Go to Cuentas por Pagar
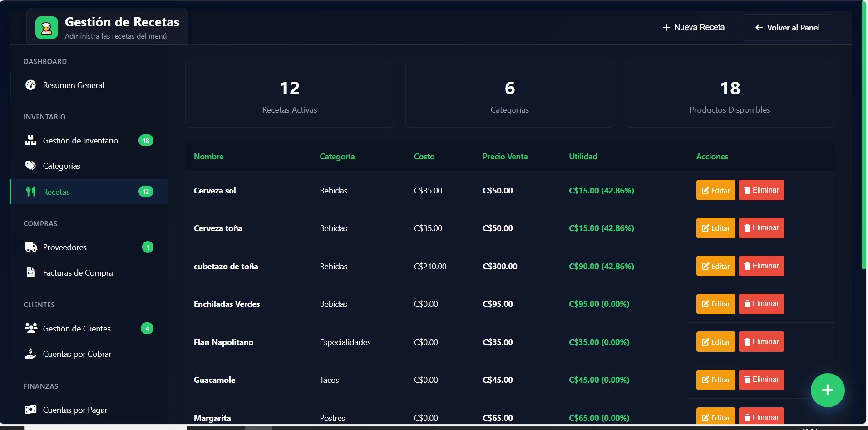 tap(75, 410)
